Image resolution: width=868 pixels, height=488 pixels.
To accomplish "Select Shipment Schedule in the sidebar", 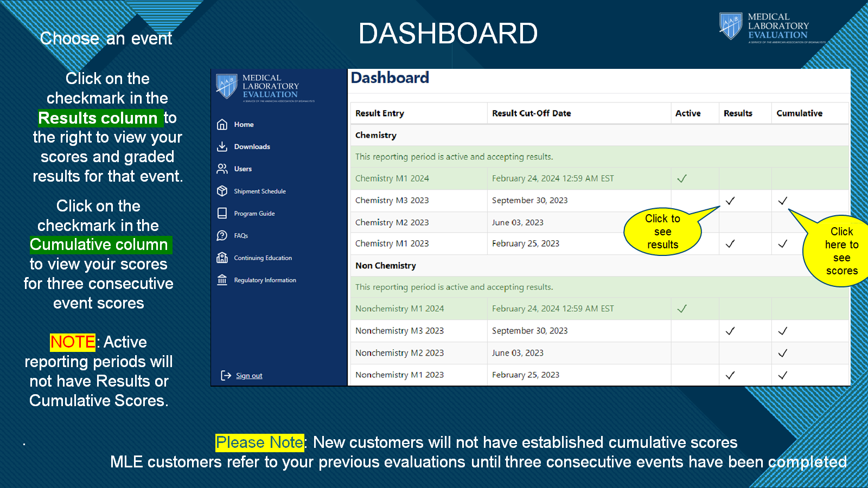I will [260, 191].
